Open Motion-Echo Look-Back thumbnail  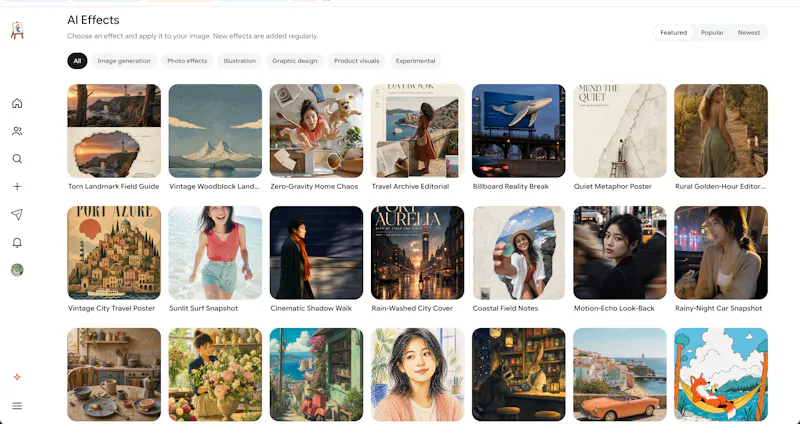[620, 253]
